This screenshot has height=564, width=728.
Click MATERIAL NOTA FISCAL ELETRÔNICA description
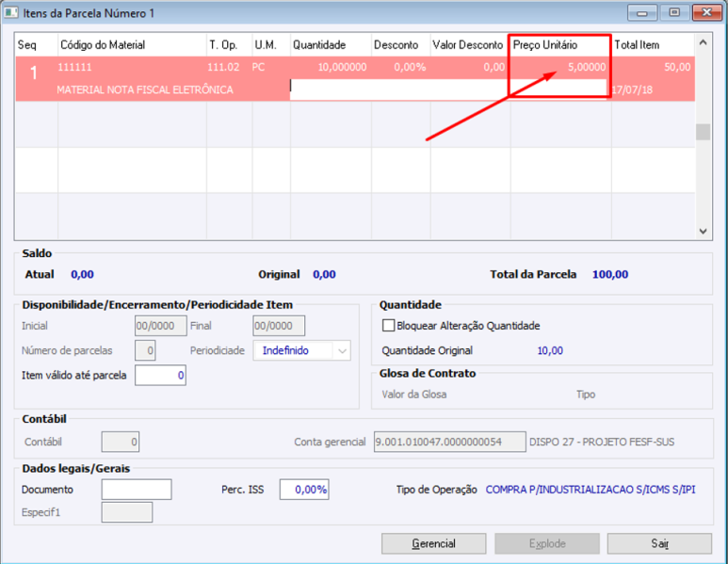tap(145, 89)
